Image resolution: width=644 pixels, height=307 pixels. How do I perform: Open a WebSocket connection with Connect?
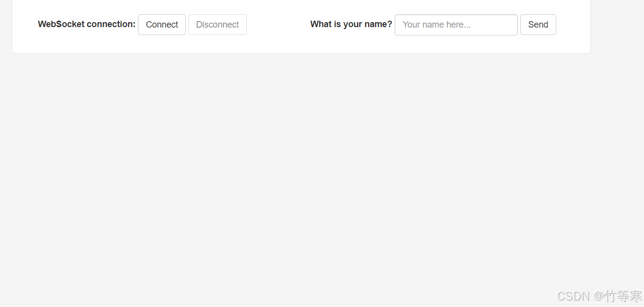point(162,25)
